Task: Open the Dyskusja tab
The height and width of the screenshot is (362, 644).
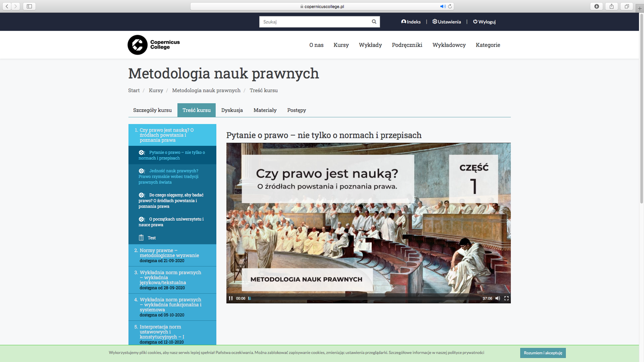Action: 232,110
